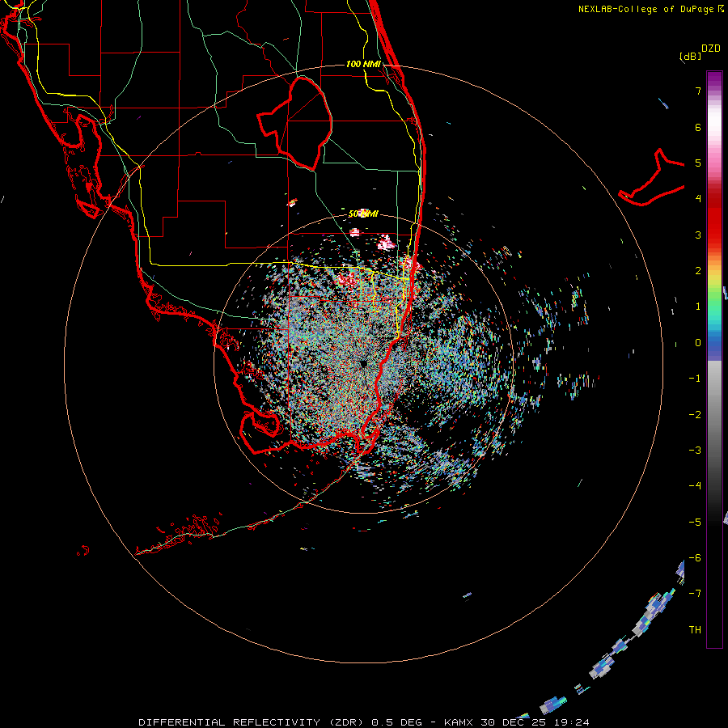The height and width of the screenshot is (728, 728).
Task: Click the -4 value on the dB scale
Action: click(695, 486)
